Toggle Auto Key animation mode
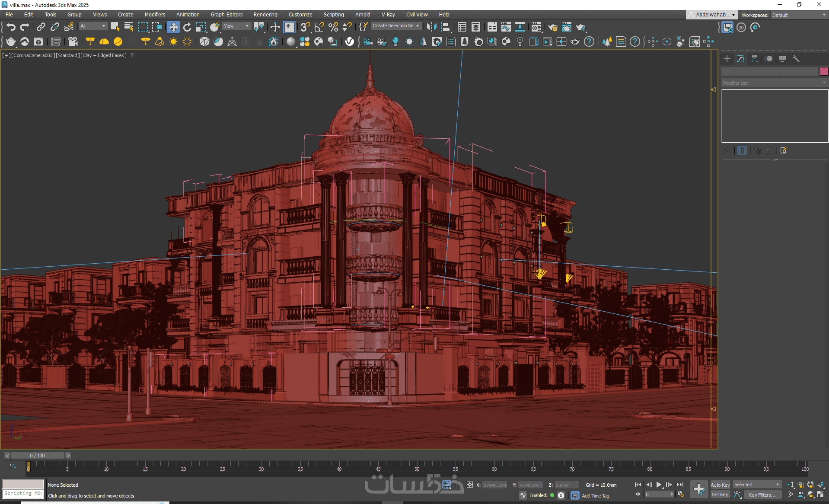Viewport: 829px width, 504px height. [720, 485]
